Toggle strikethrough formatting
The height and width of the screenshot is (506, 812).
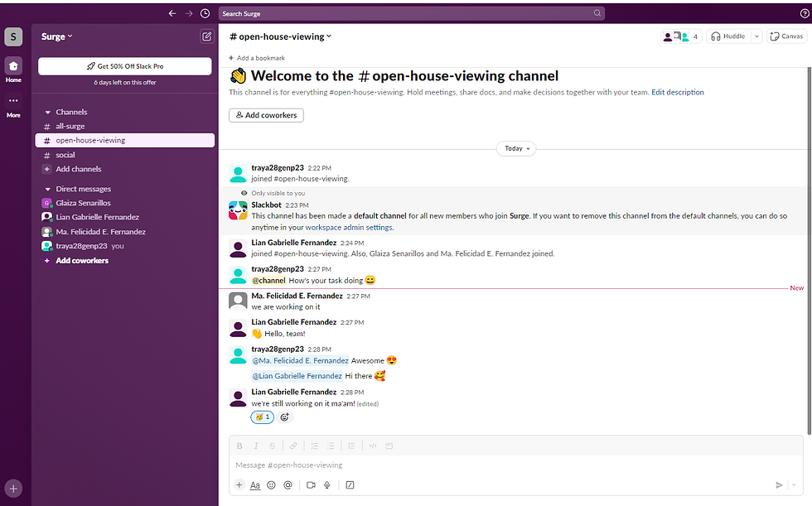tap(273, 446)
